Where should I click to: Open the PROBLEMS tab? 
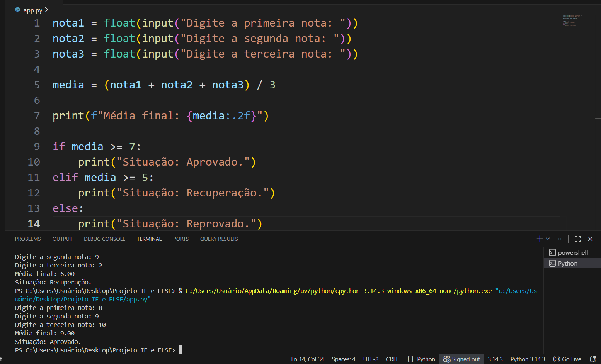pos(28,239)
